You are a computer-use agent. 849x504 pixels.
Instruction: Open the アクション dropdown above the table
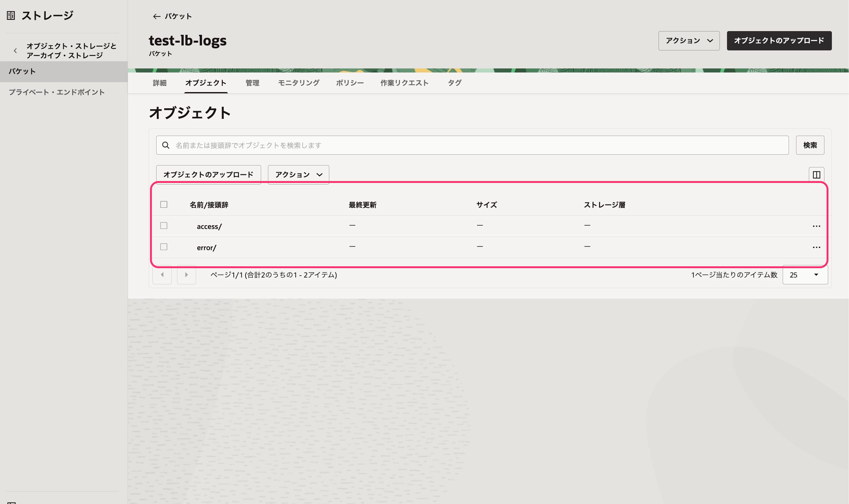298,174
